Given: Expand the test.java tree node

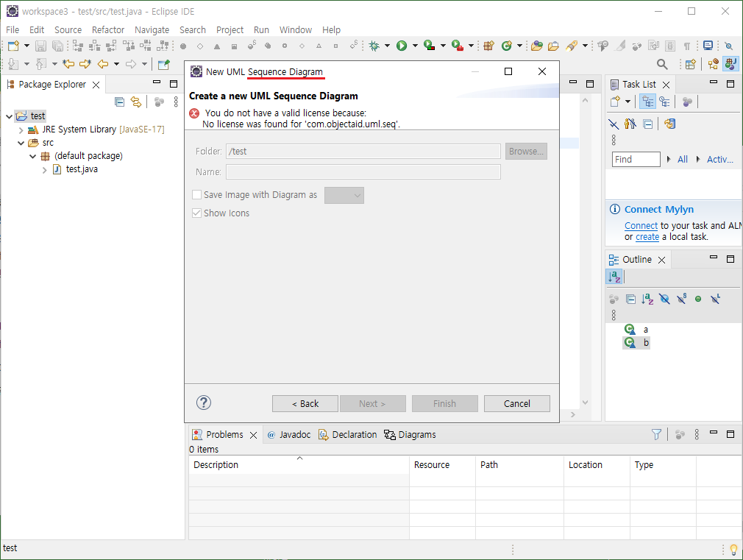Looking at the screenshot, I should point(44,170).
